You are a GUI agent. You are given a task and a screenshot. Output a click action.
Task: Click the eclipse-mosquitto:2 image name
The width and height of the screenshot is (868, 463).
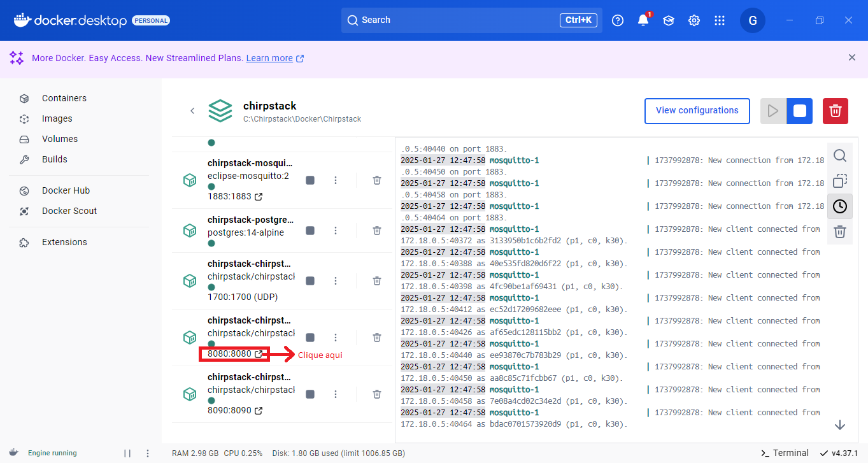point(248,176)
